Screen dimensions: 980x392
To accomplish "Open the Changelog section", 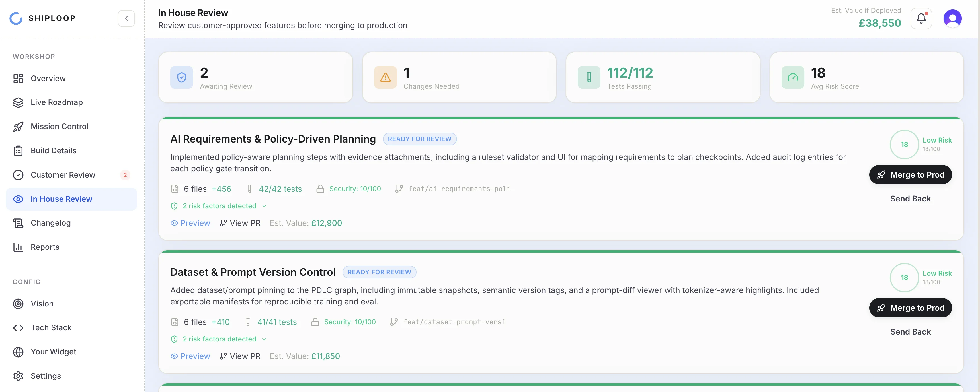I will point(51,223).
